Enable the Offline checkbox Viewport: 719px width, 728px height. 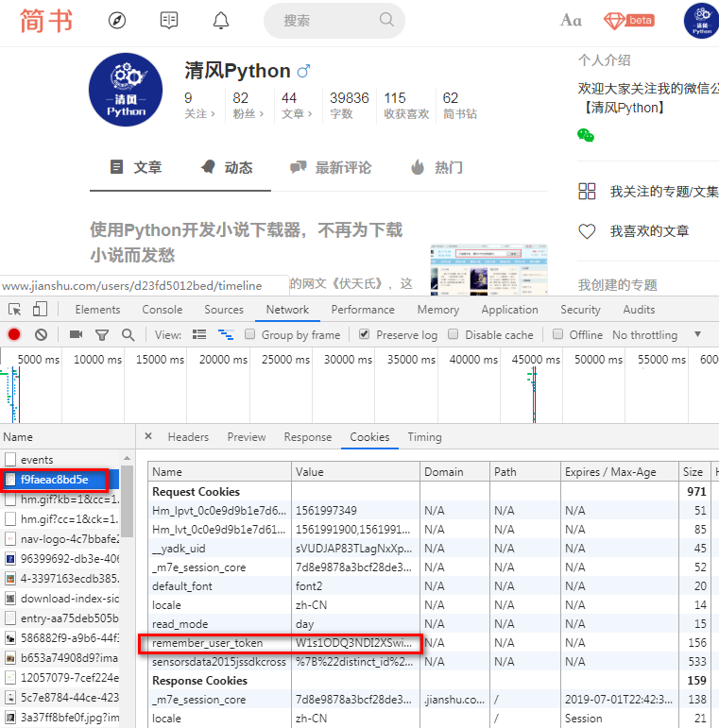pyautogui.click(x=558, y=334)
